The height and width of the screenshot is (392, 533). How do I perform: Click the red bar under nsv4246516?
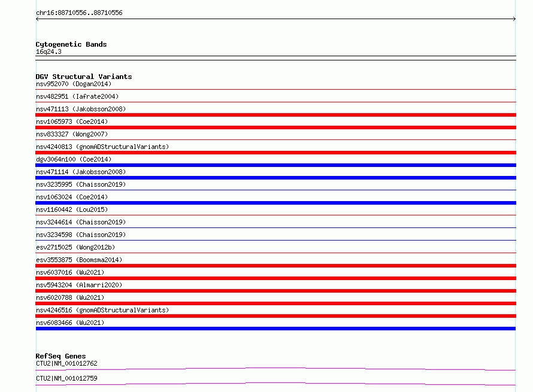(x=275, y=316)
